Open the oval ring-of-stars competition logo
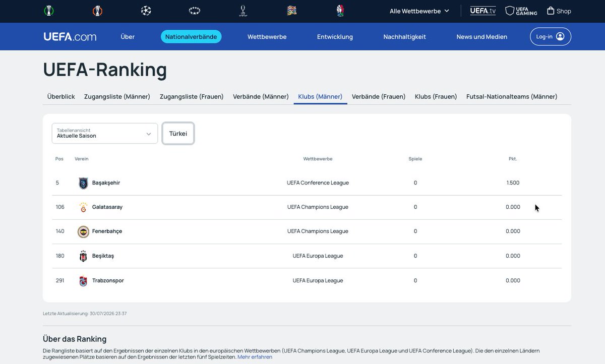 click(195, 11)
